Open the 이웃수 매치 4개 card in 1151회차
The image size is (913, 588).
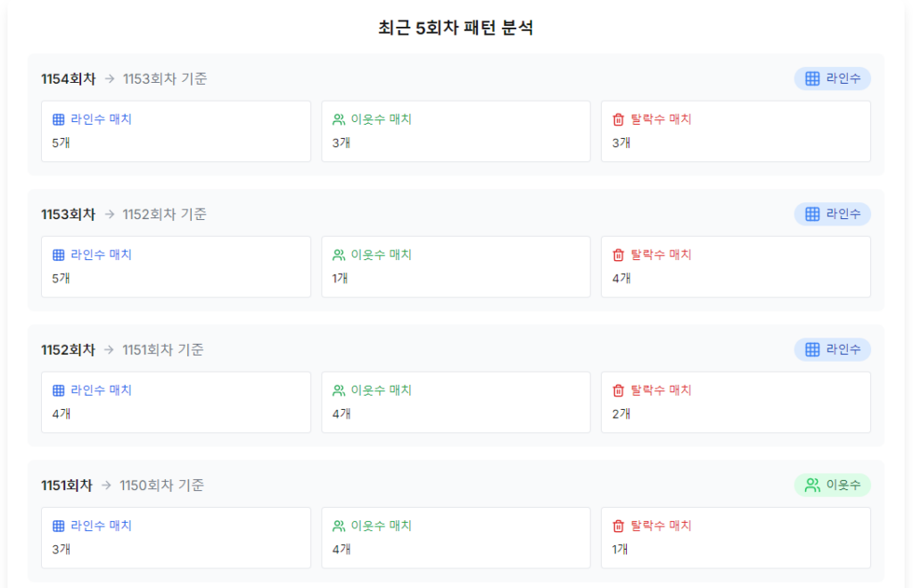click(x=456, y=538)
